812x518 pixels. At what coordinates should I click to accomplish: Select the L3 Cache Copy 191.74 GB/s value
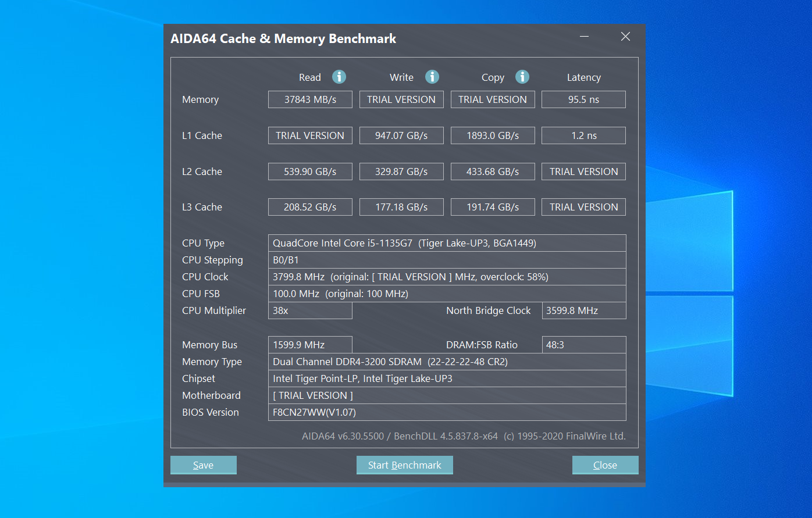[x=493, y=207]
